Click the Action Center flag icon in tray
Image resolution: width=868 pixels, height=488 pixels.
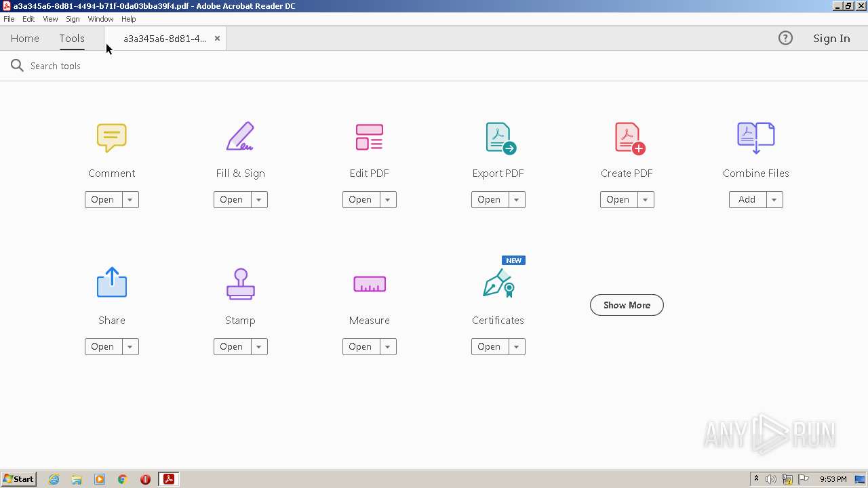(x=804, y=479)
